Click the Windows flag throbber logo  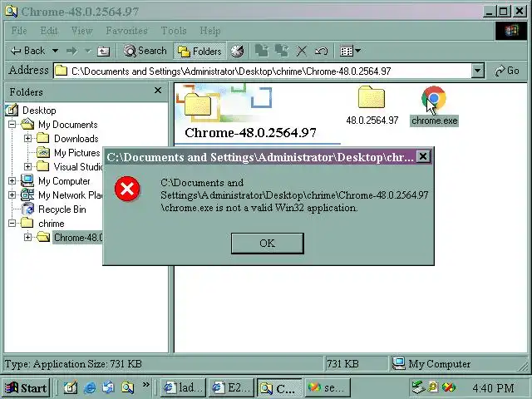(512, 31)
